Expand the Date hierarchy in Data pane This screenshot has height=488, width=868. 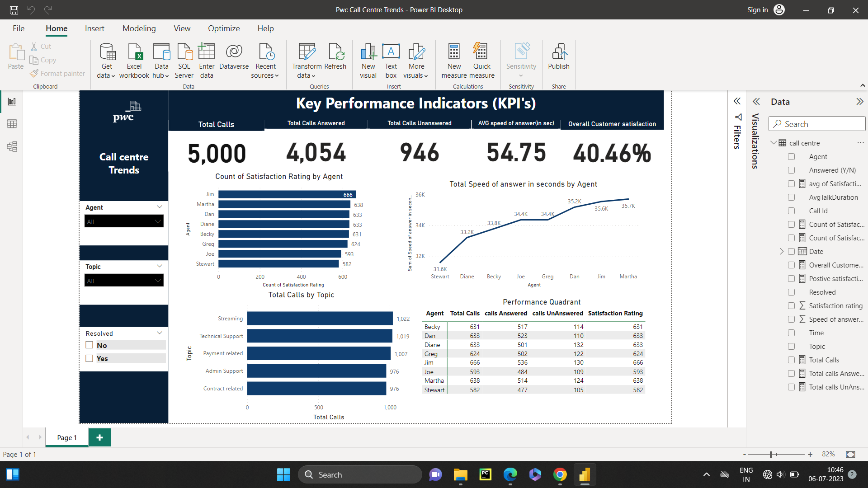coord(781,251)
